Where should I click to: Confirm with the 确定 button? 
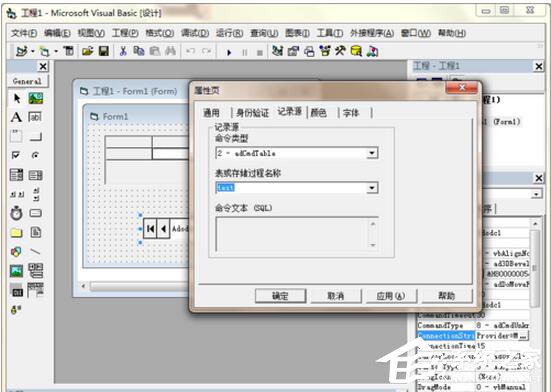pyautogui.click(x=280, y=296)
